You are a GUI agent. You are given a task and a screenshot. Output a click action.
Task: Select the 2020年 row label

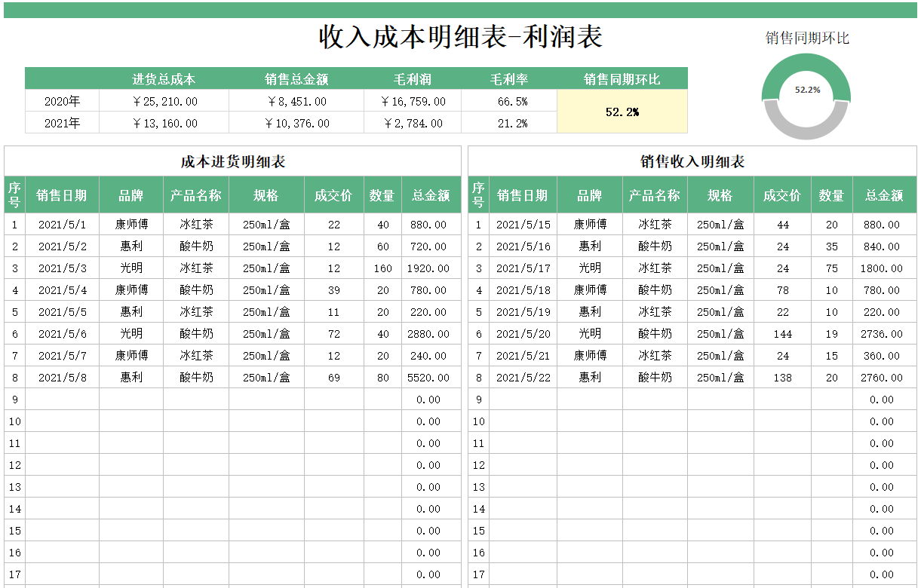[x=62, y=101]
